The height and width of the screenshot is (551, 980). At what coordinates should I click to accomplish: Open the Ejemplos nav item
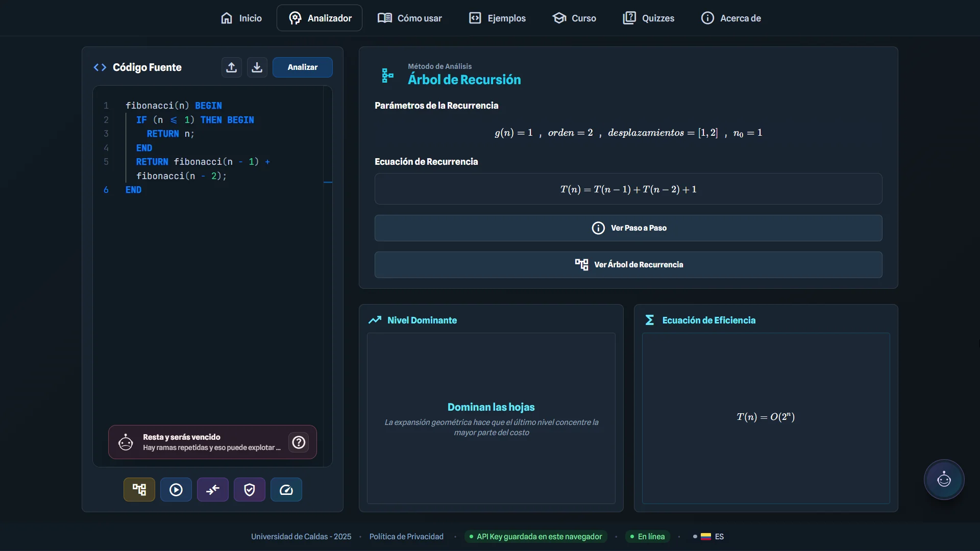497,18
